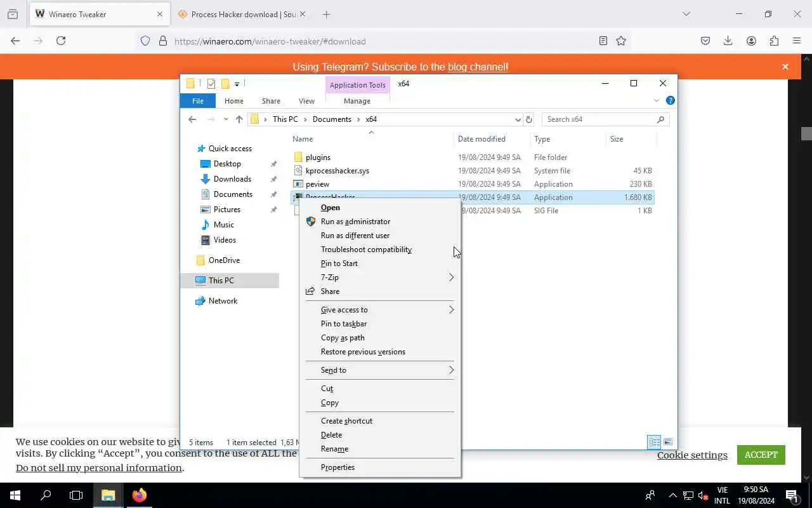Open Firefox application menu
The width and height of the screenshot is (812, 508).
tap(797, 41)
